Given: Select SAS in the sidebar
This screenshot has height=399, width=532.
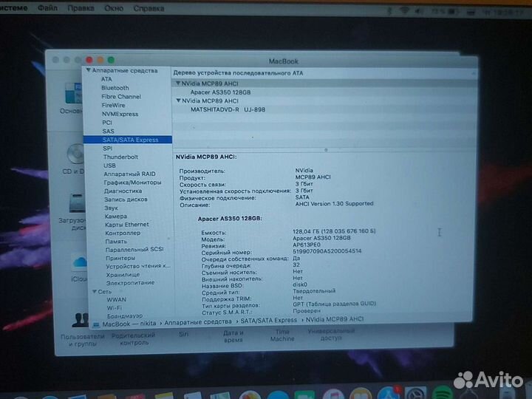Looking at the screenshot, I should pos(108,131).
